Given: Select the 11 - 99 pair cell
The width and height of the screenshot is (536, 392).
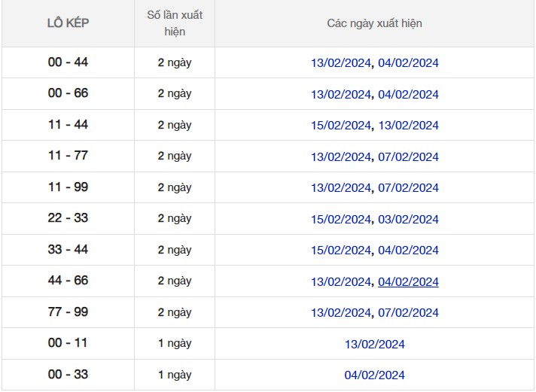Looking at the screenshot, I should pos(68,187).
